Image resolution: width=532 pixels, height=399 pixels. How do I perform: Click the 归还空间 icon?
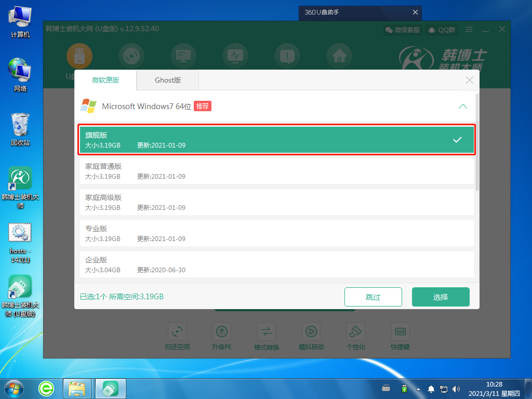177,332
